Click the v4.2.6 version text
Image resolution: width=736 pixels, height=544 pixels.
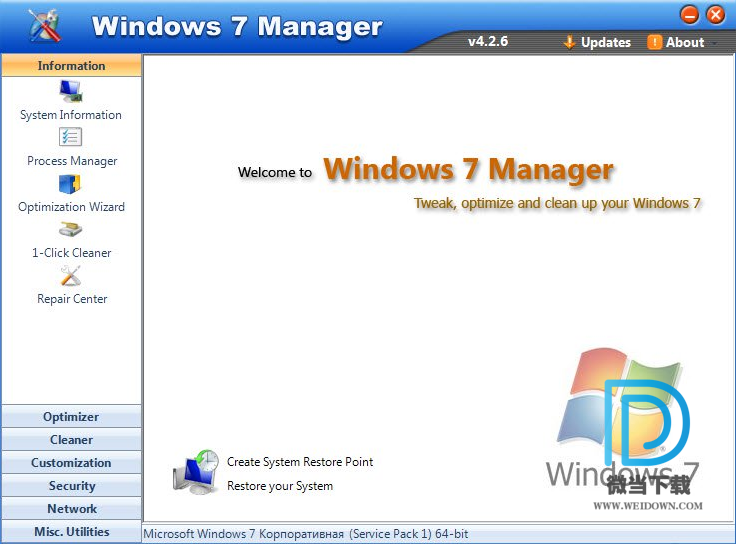488,41
